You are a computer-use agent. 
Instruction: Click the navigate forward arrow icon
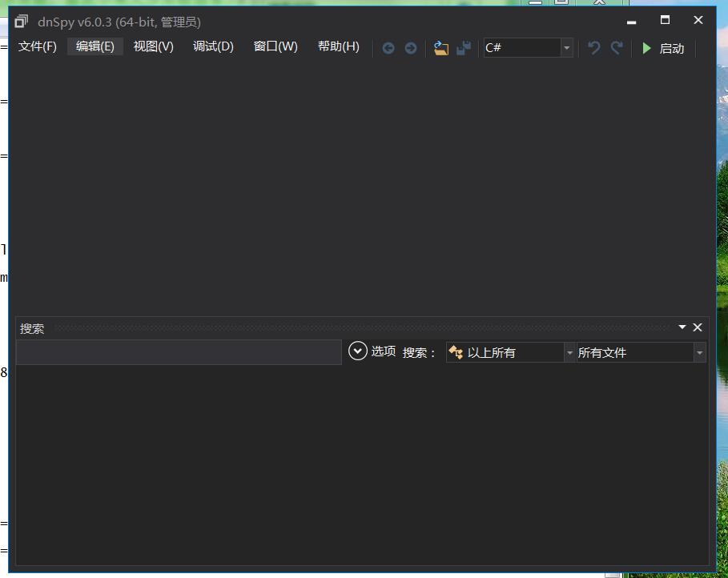411,48
